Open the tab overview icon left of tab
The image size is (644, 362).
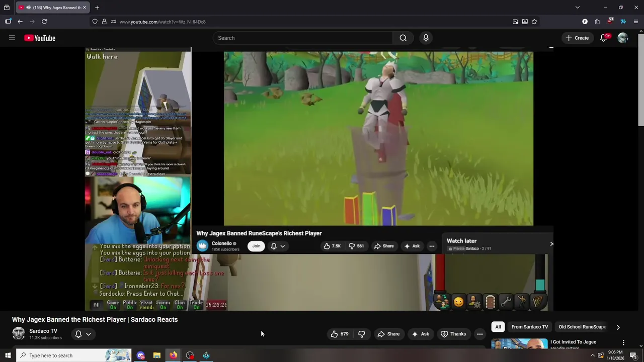[x=7, y=8]
